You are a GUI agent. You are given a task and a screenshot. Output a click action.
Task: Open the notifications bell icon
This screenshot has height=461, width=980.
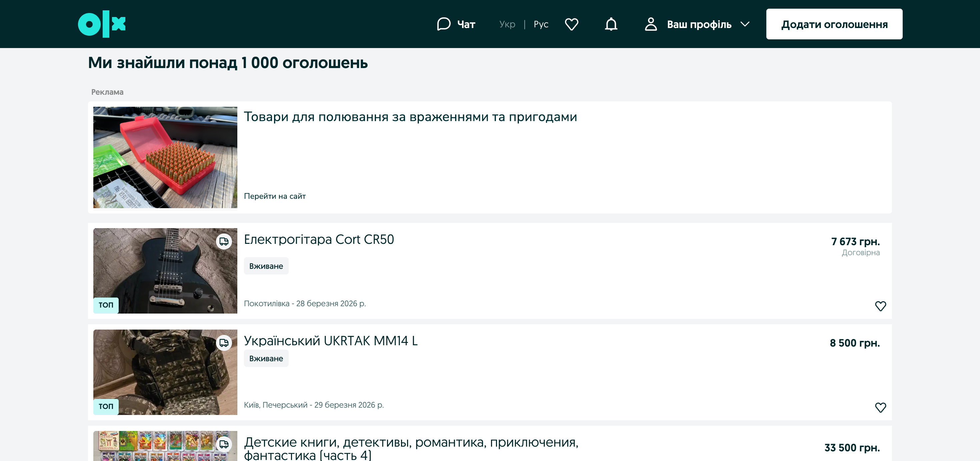pyautogui.click(x=611, y=24)
